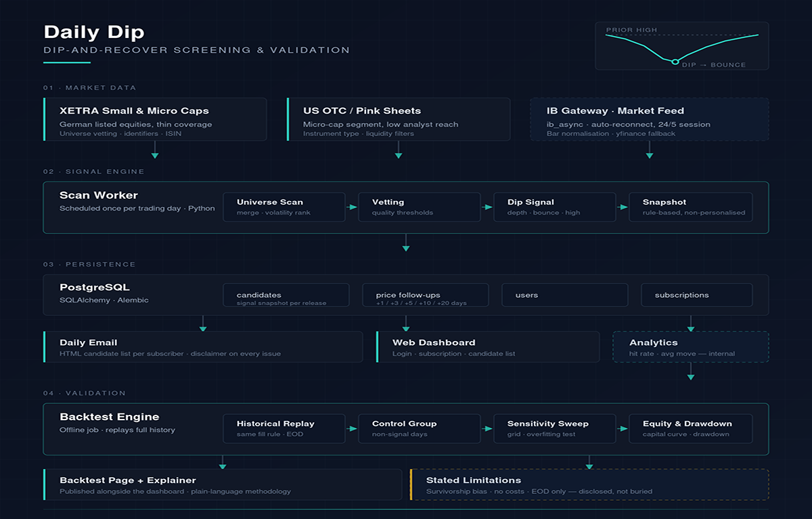The height and width of the screenshot is (519, 812).
Task: Click the dip-and-recover screening subtitle
Action: tap(196, 50)
